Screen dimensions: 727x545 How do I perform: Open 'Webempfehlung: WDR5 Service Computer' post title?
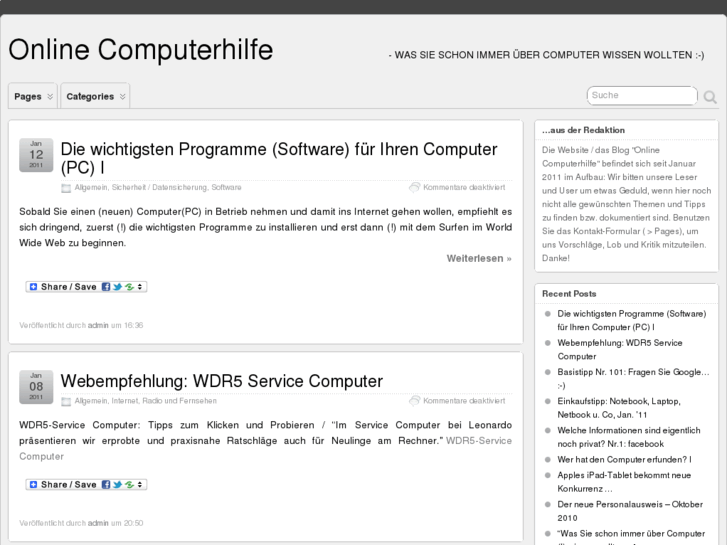(x=221, y=381)
